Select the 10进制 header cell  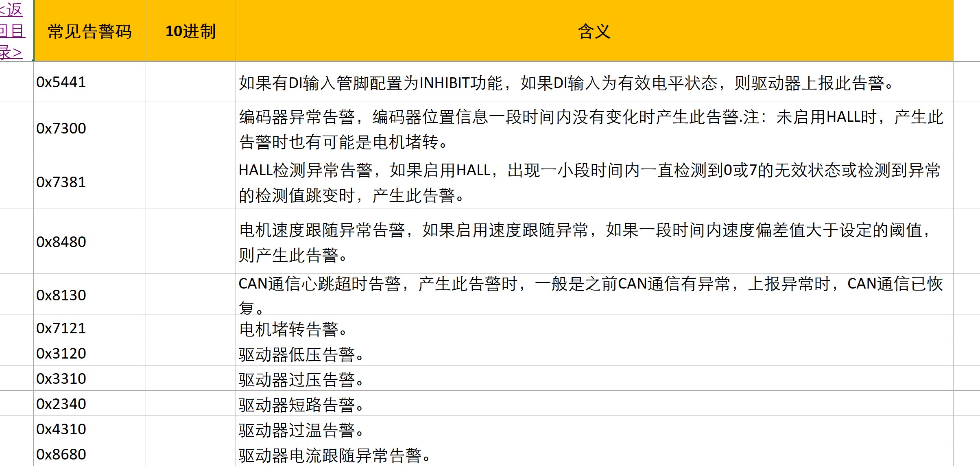pos(190,31)
